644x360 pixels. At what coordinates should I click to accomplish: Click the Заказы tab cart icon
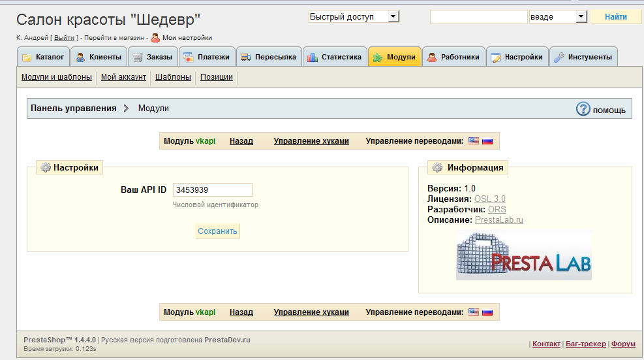[x=138, y=57]
